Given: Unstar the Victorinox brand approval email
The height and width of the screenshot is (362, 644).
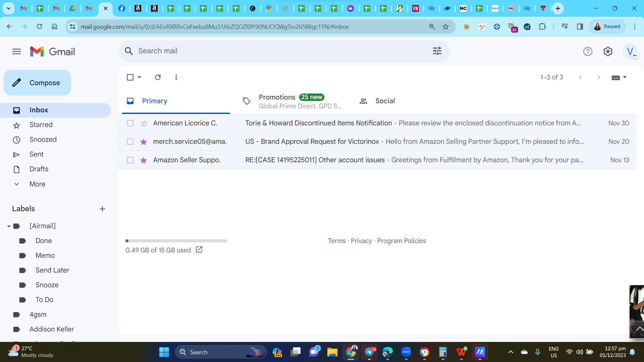Looking at the screenshot, I should point(144,142).
